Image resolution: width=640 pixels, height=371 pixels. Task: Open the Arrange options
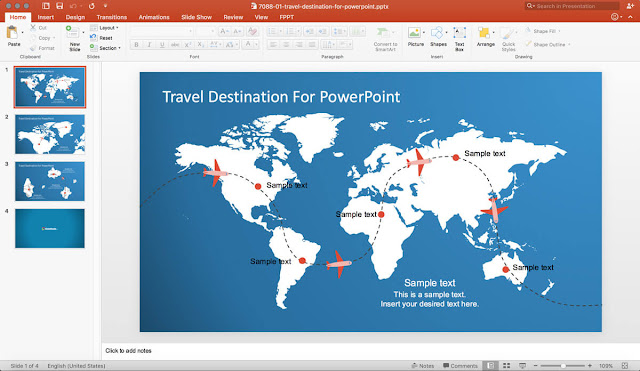(485, 37)
